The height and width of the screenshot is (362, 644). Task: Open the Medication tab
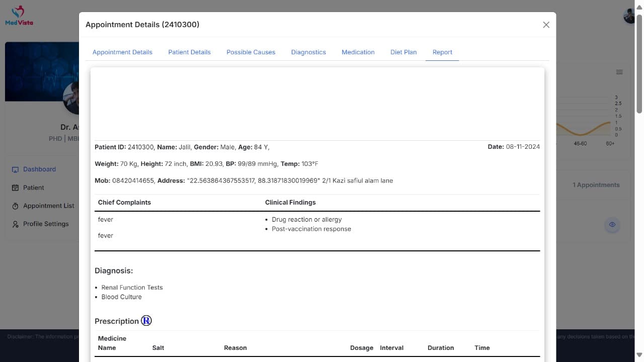pos(358,52)
